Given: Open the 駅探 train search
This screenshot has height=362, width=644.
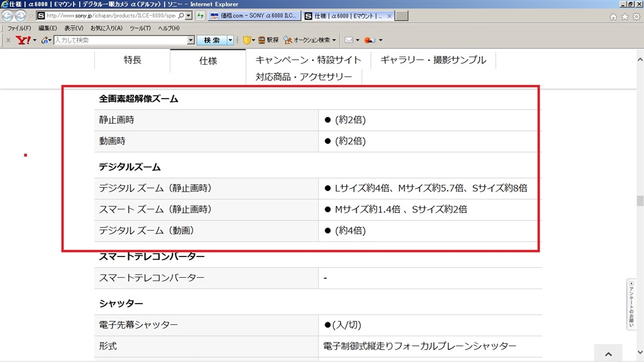Looking at the screenshot, I should pos(268,40).
